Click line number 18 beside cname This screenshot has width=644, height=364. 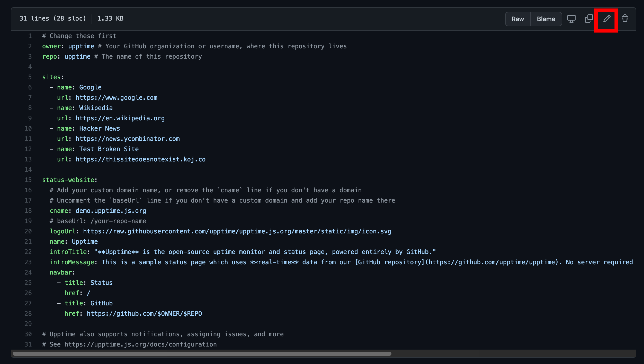[x=28, y=211]
